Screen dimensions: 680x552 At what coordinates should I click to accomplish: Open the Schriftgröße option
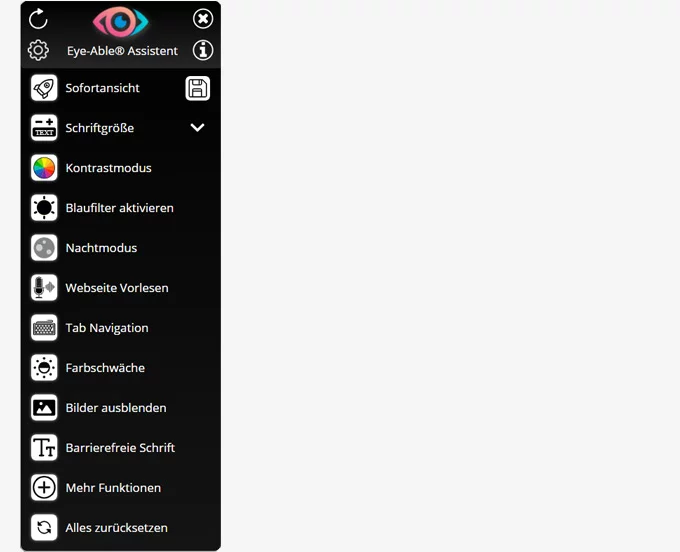[100, 128]
